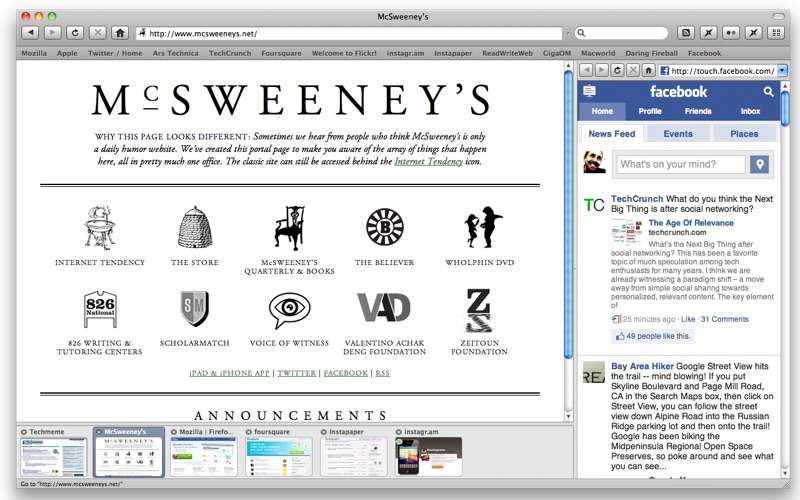
Task: Close the Instapaper tab thumbnail
Action: click(x=324, y=432)
